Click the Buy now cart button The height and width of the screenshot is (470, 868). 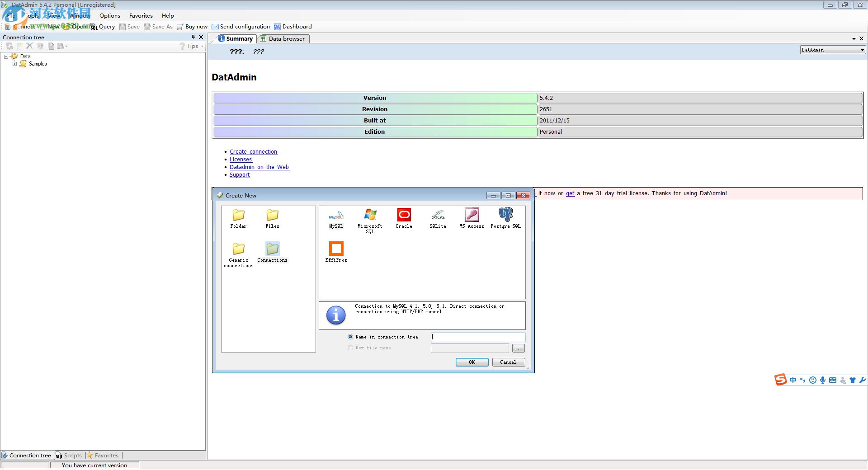pos(192,27)
